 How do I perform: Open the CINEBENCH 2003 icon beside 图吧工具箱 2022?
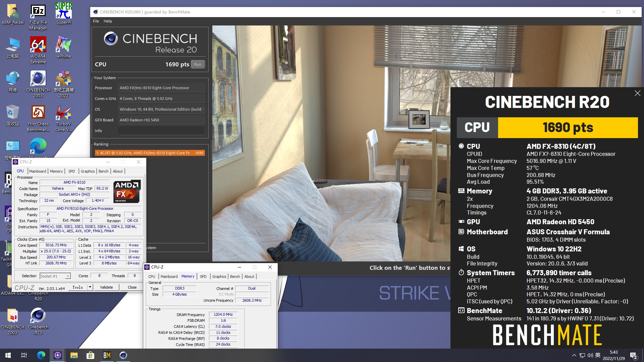pyautogui.click(x=38, y=84)
